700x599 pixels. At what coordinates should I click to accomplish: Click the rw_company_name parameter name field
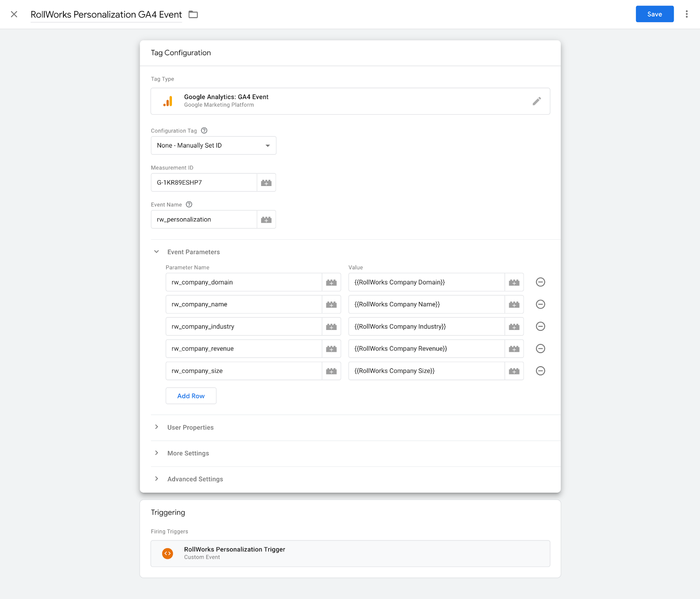coord(244,304)
